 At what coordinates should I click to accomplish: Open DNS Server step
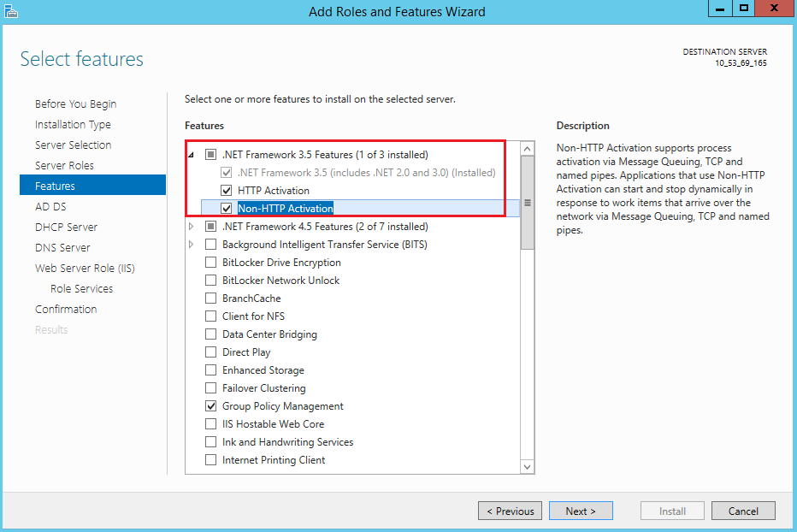click(62, 248)
